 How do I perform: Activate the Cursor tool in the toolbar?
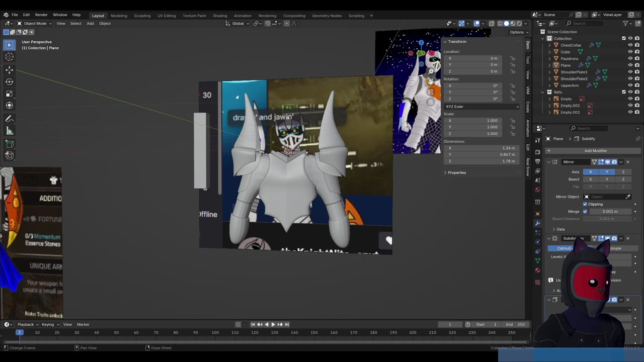click(10, 57)
